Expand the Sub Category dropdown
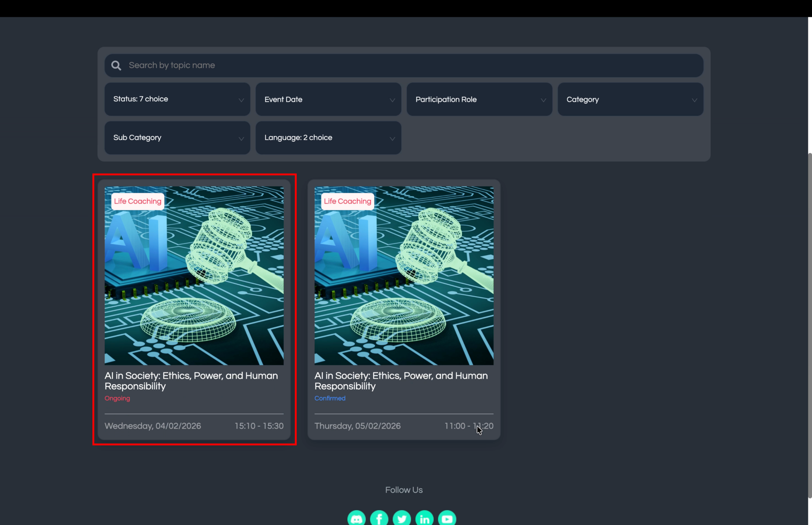This screenshot has height=525, width=812. [x=177, y=138]
